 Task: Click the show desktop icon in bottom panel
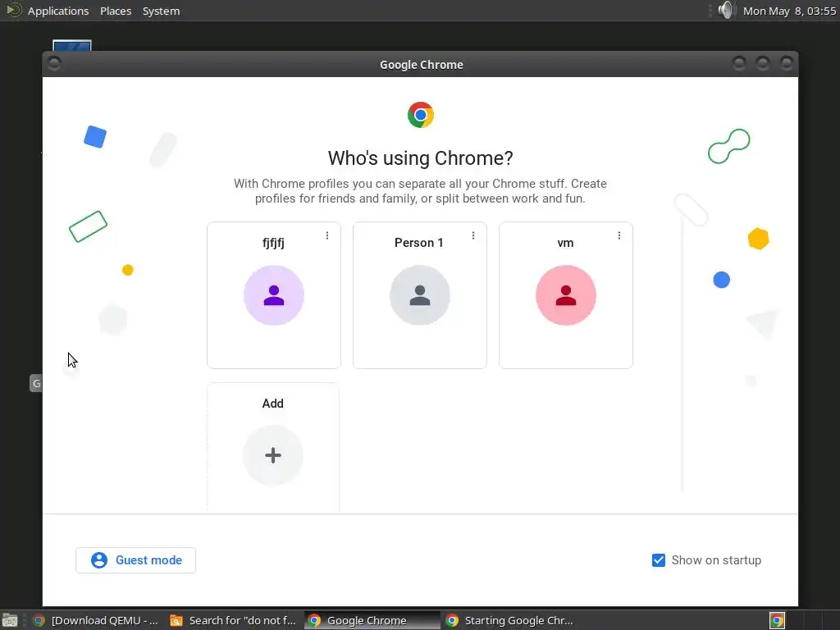(10, 621)
